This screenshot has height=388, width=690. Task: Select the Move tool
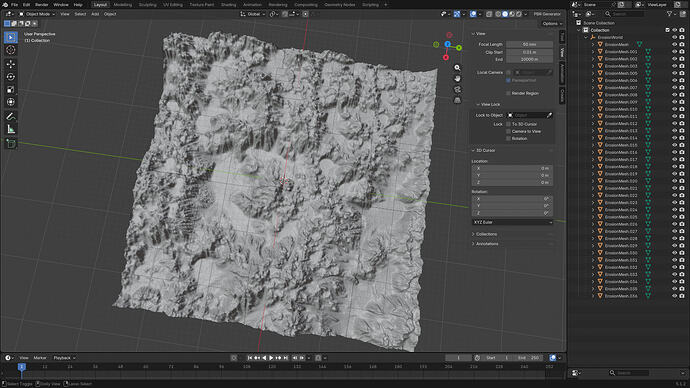(11, 64)
